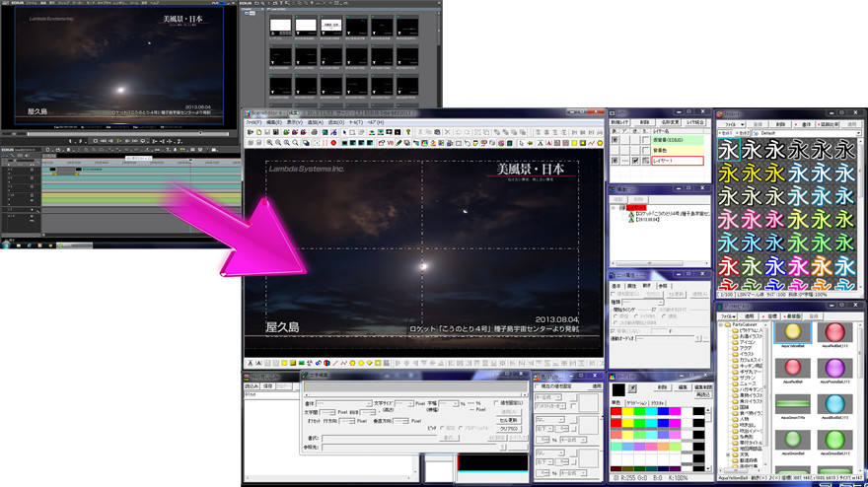The image size is (868, 487).
Task: Select the AquaPurpleBall_113 part
Action: (834, 368)
